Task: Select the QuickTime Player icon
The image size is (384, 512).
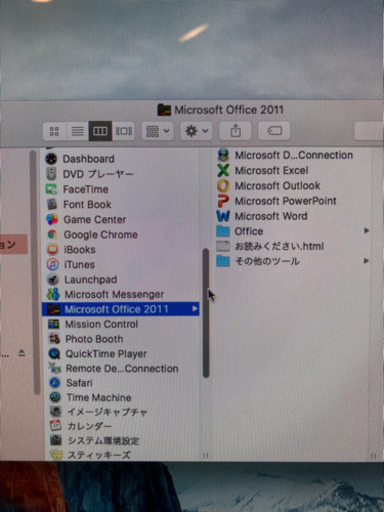Action: tap(54, 354)
